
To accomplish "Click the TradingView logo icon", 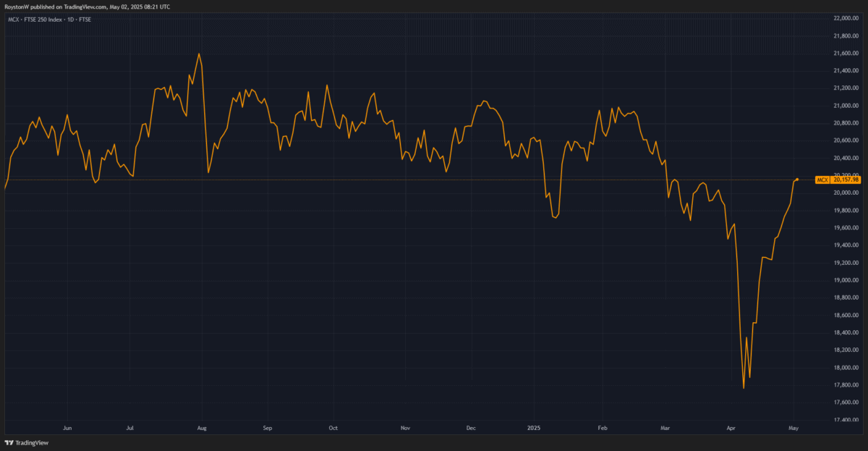I will (9, 443).
